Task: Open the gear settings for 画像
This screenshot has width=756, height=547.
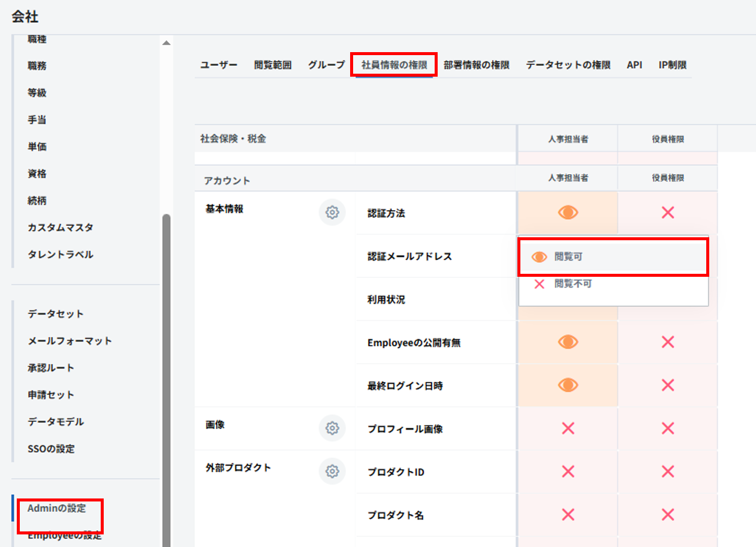Action: 332,428
